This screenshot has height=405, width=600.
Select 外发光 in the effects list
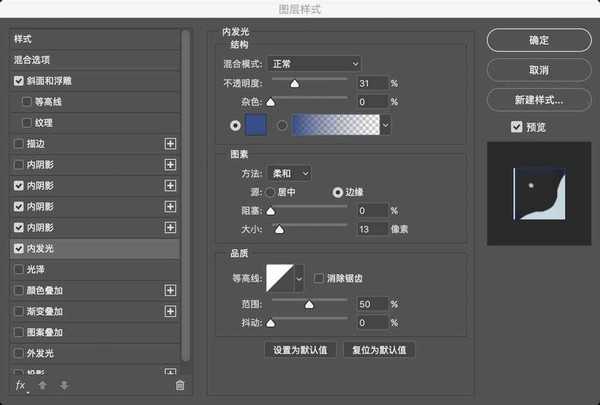pos(40,353)
